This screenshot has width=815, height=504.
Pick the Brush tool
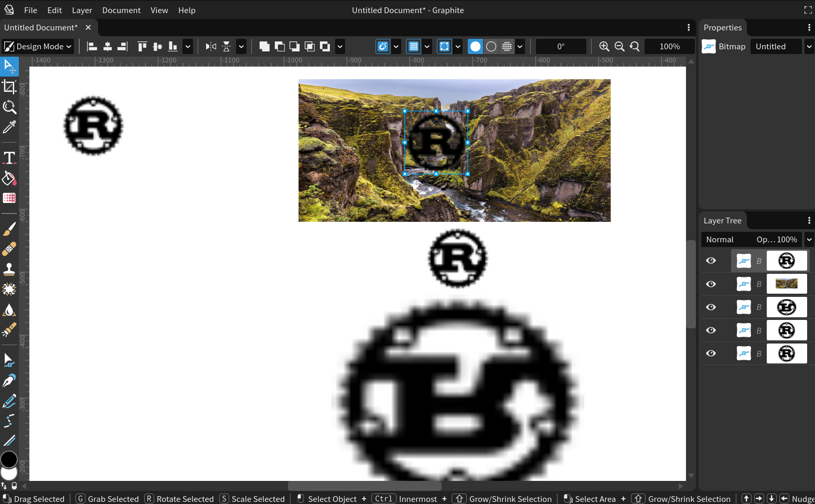click(9, 229)
